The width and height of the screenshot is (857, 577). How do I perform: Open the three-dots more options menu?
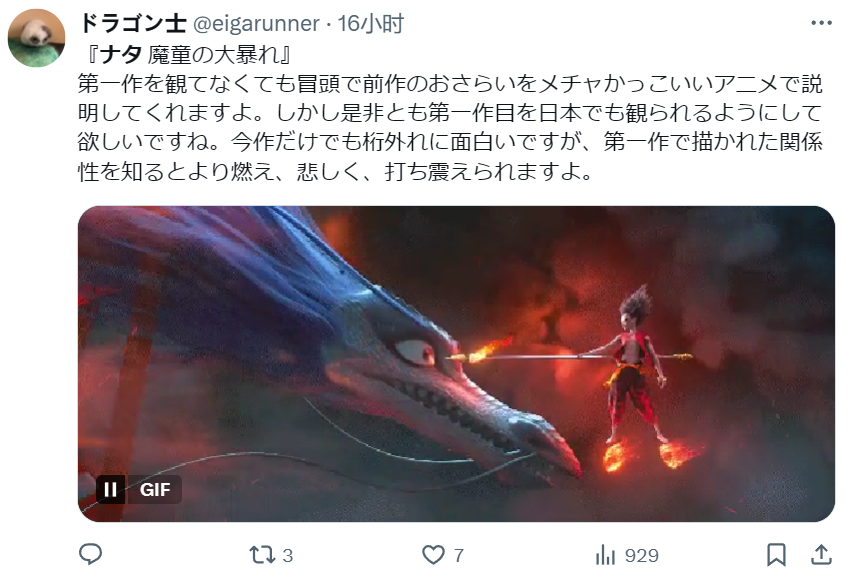coord(821,23)
